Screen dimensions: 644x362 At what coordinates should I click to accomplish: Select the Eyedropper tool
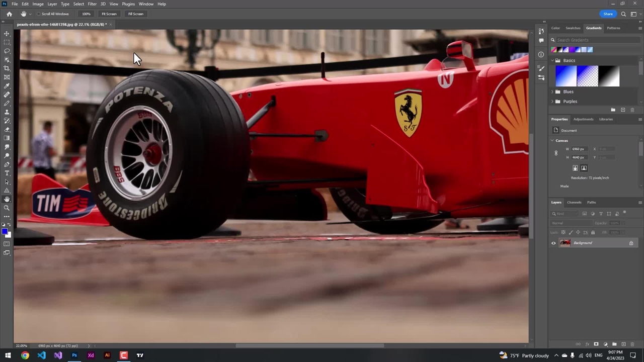7,86
